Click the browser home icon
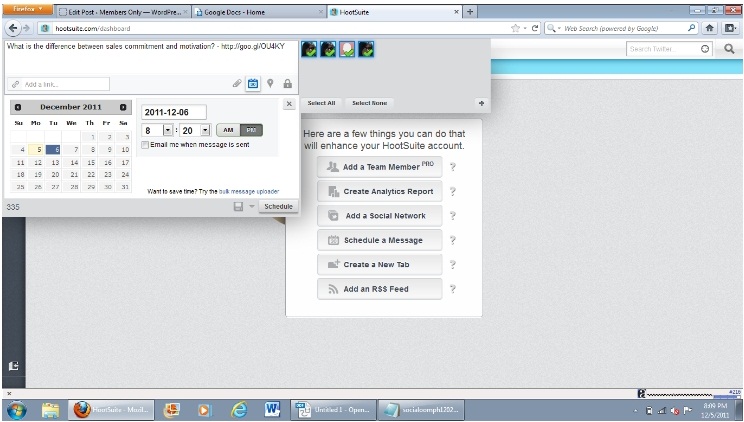744x422 pixels. click(709, 28)
